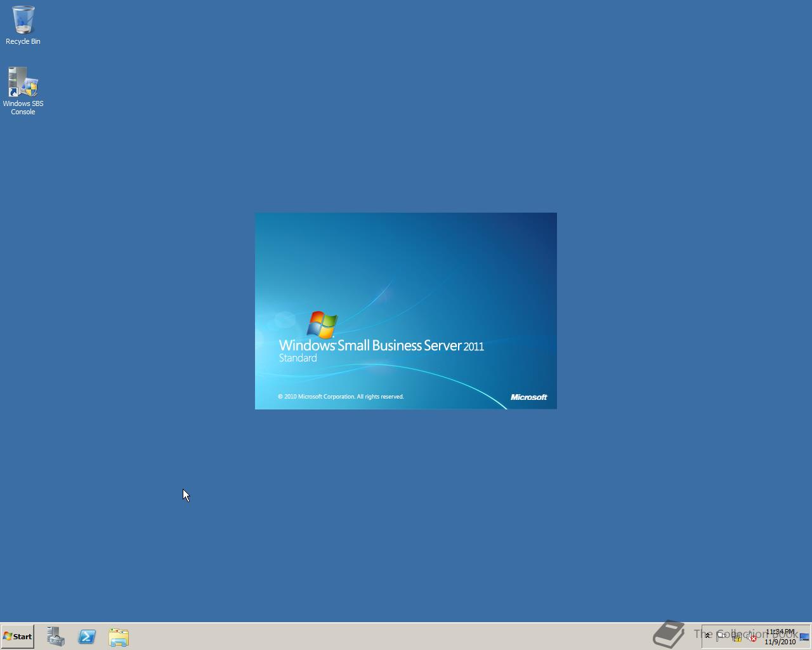Open Windows Explorer from the taskbar

(x=119, y=637)
